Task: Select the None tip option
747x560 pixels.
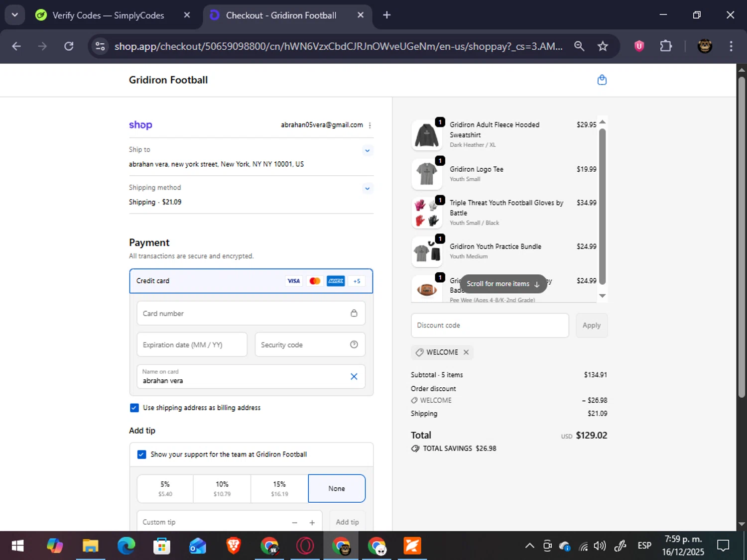Action: pyautogui.click(x=337, y=488)
